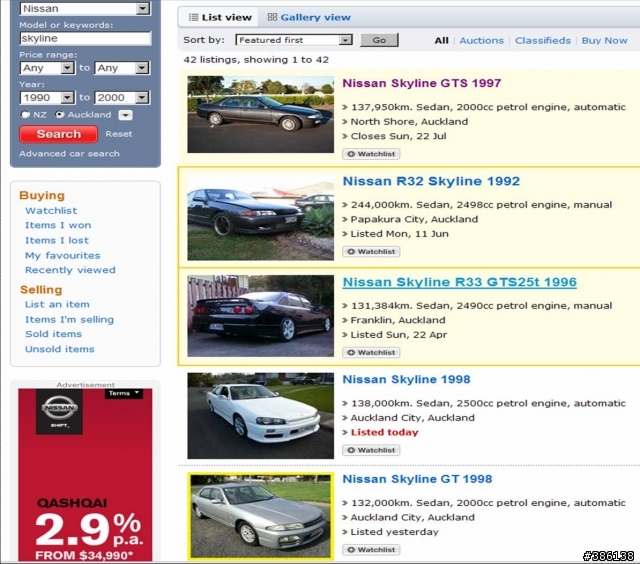Add R32 Skyline 1992 to Watchlist

[371, 251]
